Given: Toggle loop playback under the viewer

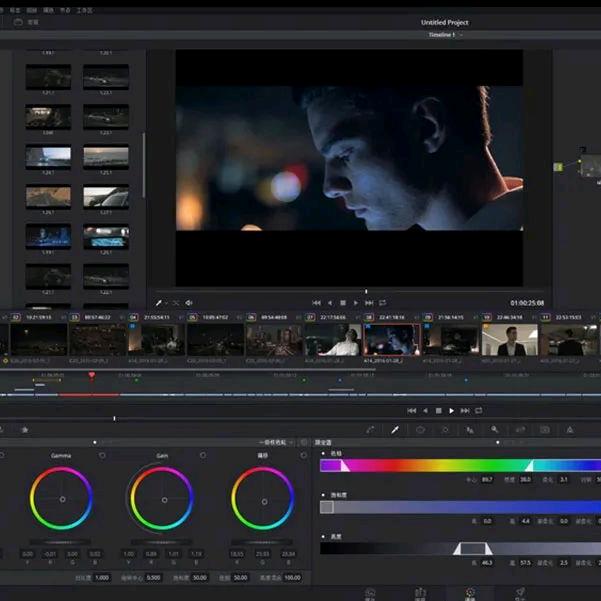Looking at the screenshot, I should pos(382,302).
